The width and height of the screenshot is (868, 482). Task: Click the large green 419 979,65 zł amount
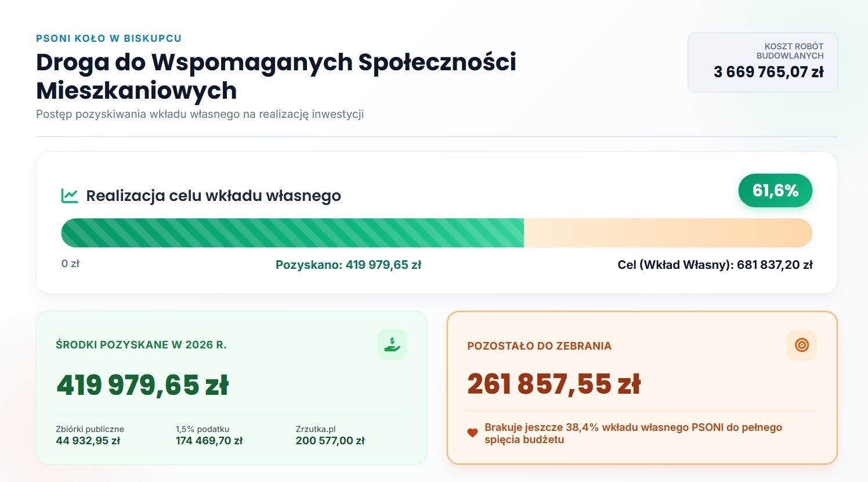(143, 385)
